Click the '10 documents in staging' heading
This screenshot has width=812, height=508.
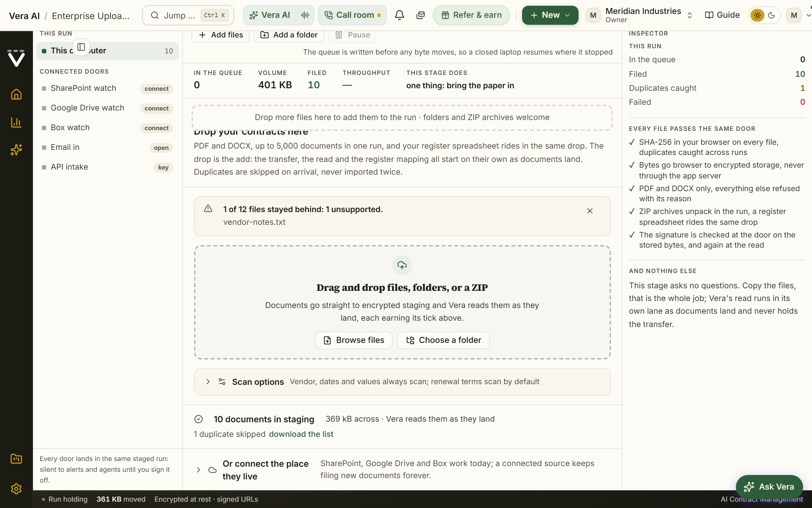pos(264,419)
